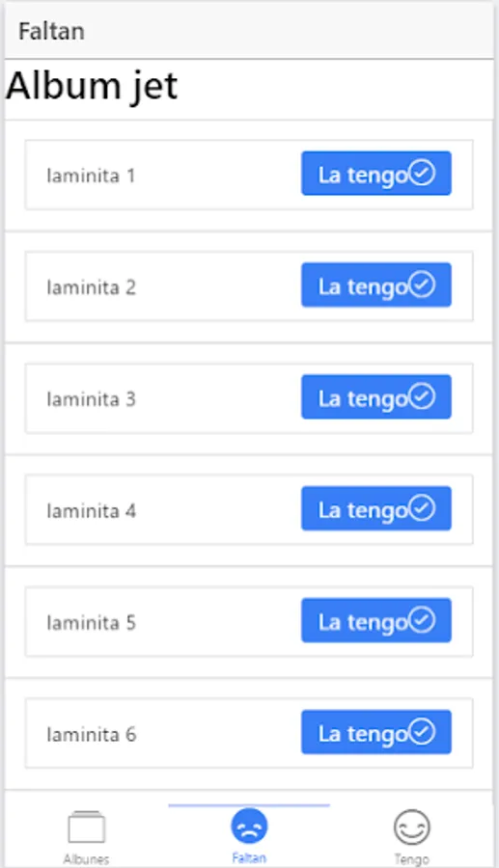The height and width of the screenshot is (868, 499).
Task: Select the Faltan tab label
Action: (249, 858)
